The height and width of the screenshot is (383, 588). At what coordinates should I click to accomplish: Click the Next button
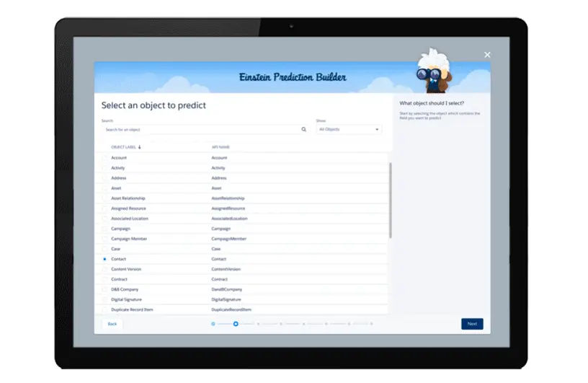click(x=472, y=324)
